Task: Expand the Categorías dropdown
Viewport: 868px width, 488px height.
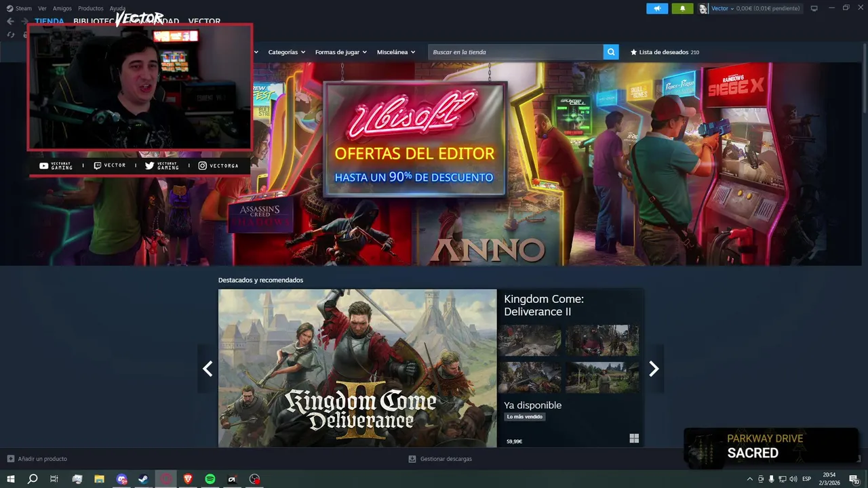Action: click(286, 52)
